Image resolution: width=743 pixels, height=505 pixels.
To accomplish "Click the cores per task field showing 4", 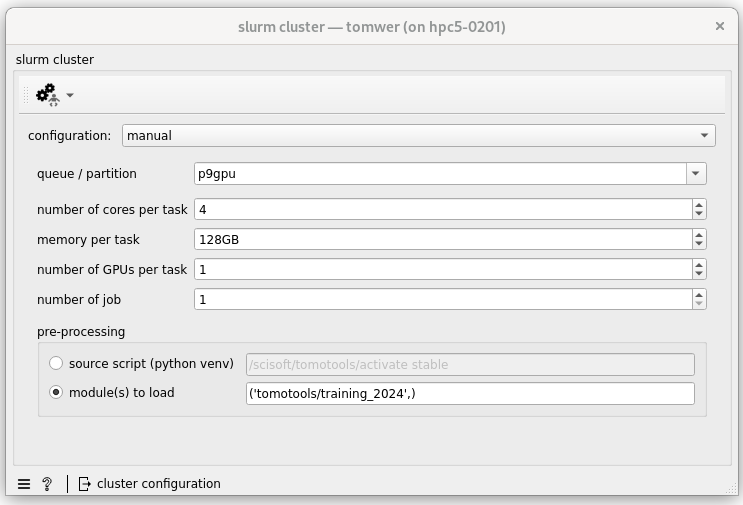I will (x=444, y=209).
